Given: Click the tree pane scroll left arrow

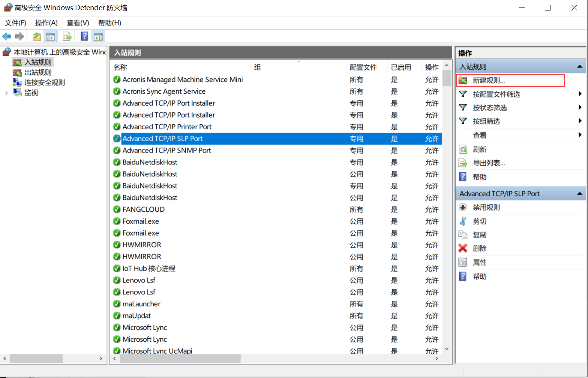Looking at the screenshot, I should [5, 359].
